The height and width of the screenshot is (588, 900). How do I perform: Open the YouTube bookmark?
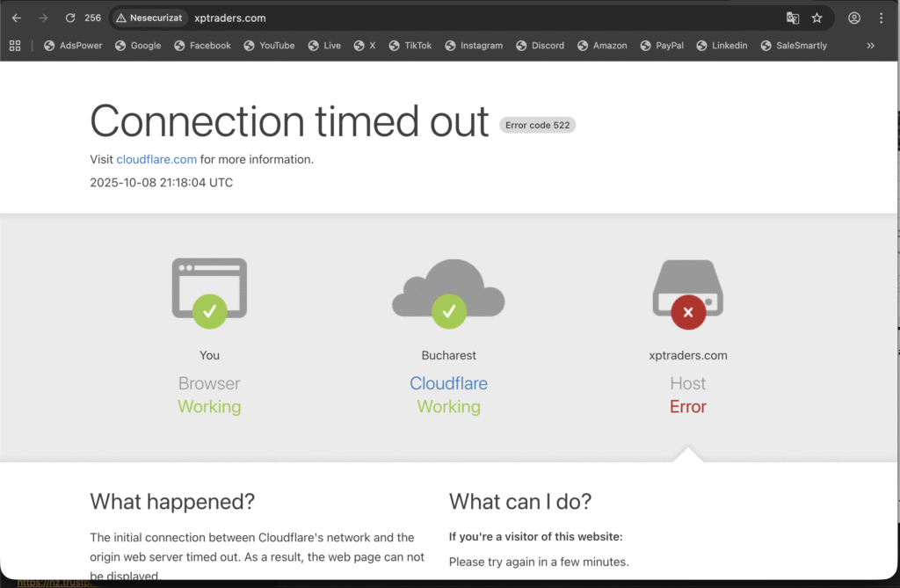[x=269, y=46]
